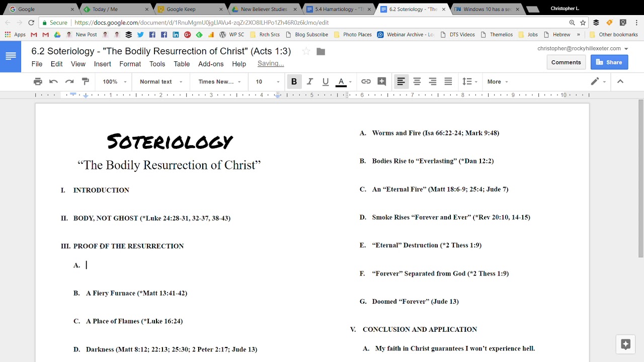Viewport: 644px width, 362px height.
Task: Toggle italic formatting
Action: [x=310, y=81]
